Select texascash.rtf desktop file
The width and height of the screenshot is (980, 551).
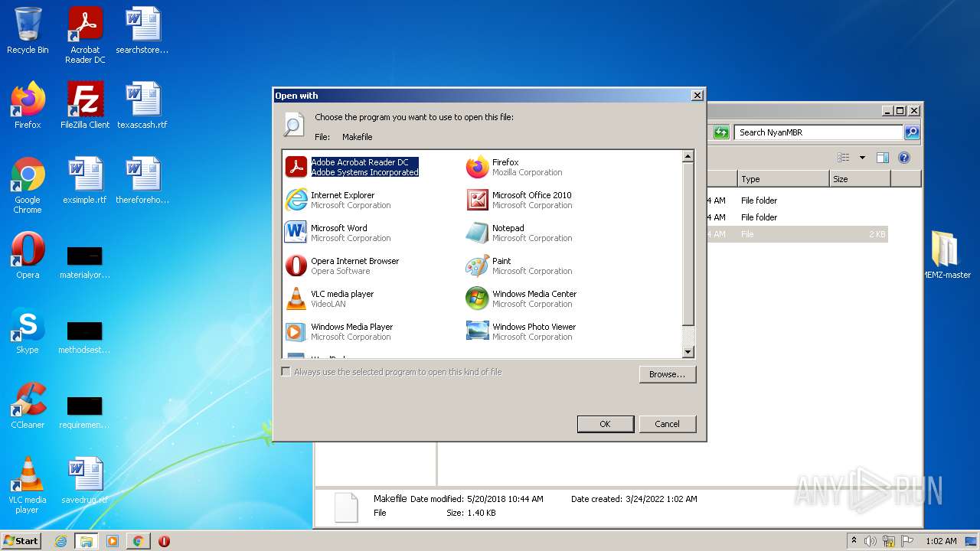[142, 106]
